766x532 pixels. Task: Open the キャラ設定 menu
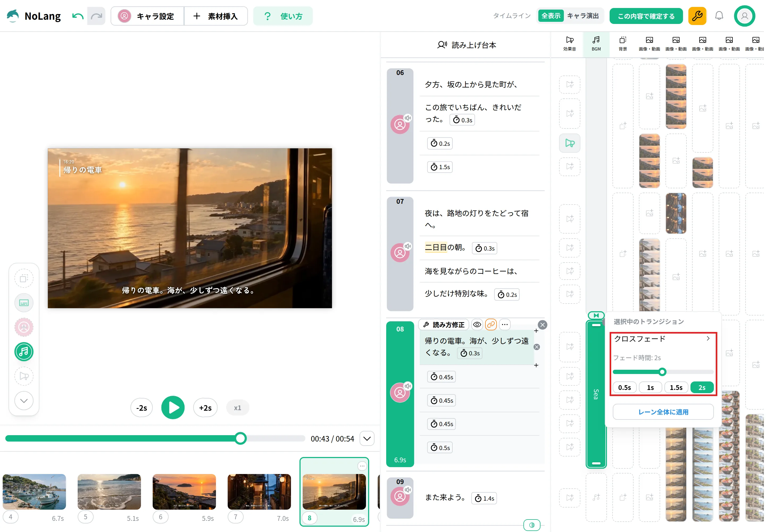tap(147, 16)
